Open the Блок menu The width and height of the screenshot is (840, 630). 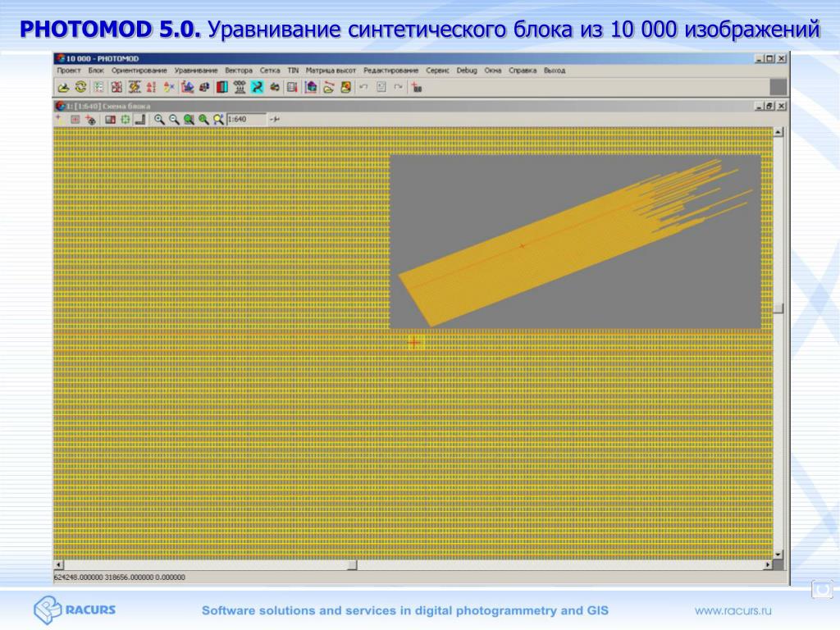[96, 71]
